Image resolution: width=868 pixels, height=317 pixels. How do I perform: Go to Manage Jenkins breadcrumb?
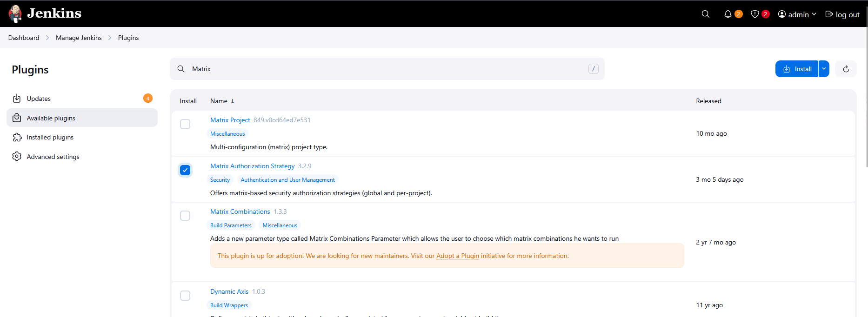[x=79, y=38]
